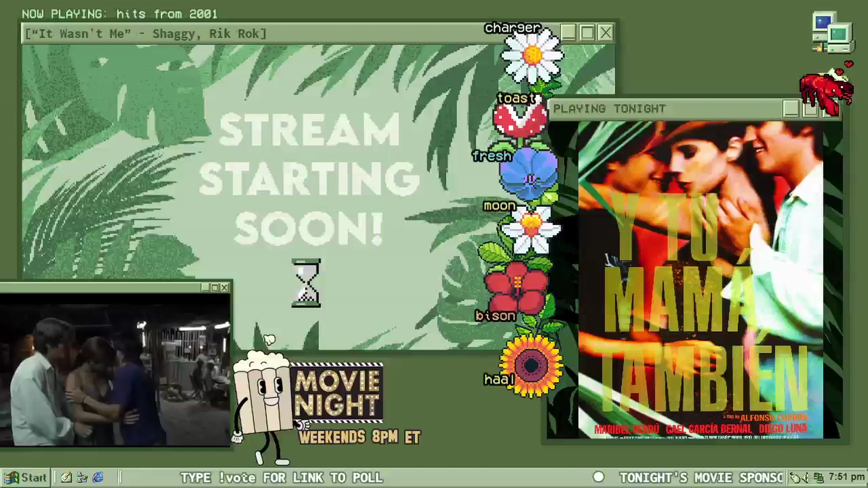Click the 'toast' name label

[516, 98]
